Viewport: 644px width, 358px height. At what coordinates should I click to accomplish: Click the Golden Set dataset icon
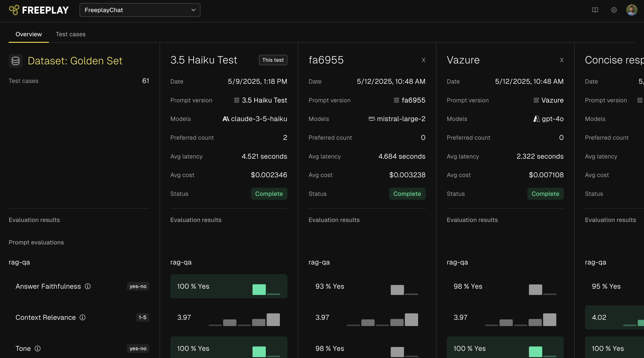click(x=16, y=61)
